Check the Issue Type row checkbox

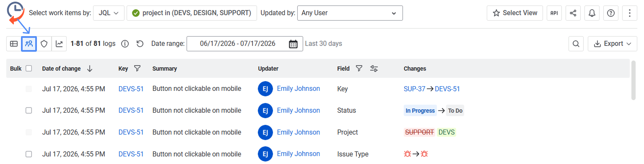pyautogui.click(x=29, y=154)
